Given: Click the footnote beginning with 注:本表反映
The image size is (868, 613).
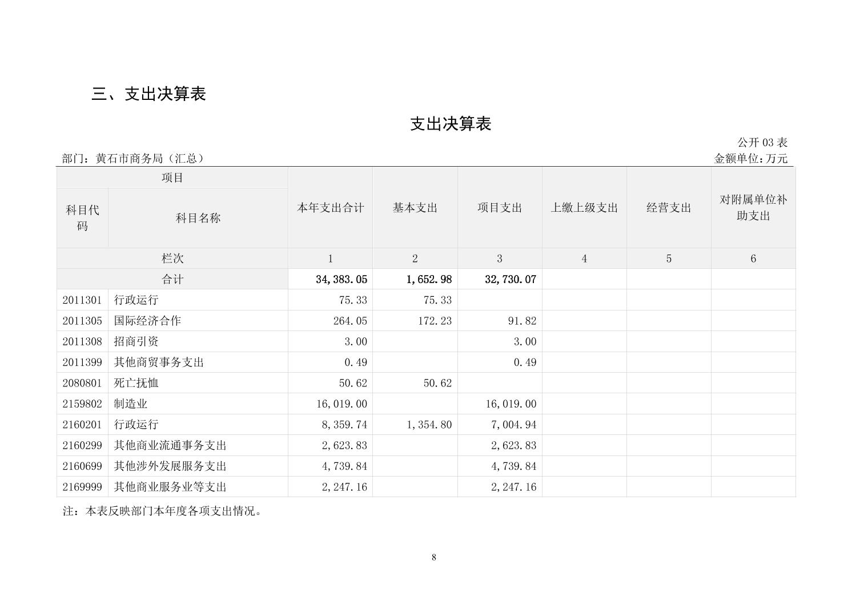Looking at the screenshot, I should point(162,511).
